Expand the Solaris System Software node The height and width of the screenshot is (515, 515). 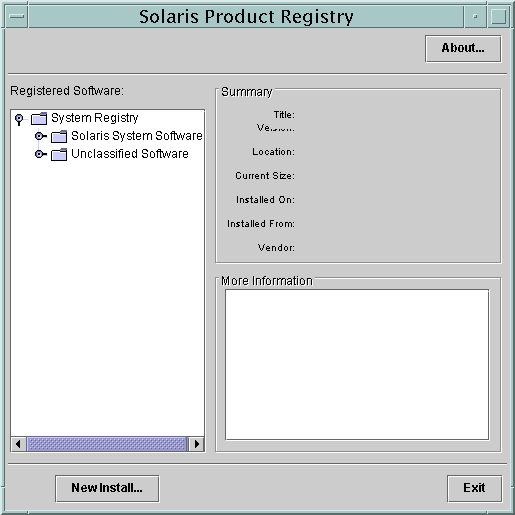40,136
